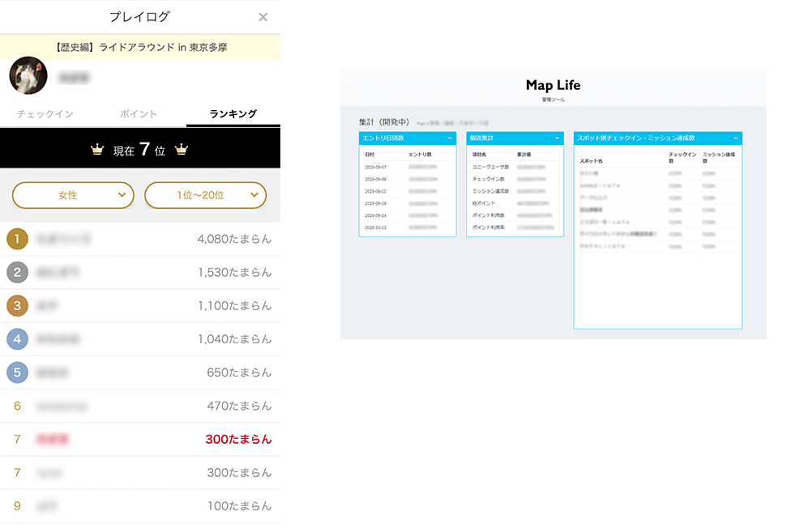Image resolution: width=812 pixels, height=532 pixels.
Task: Click the right crown icon beside 現在7位
Action: pos(182,150)
